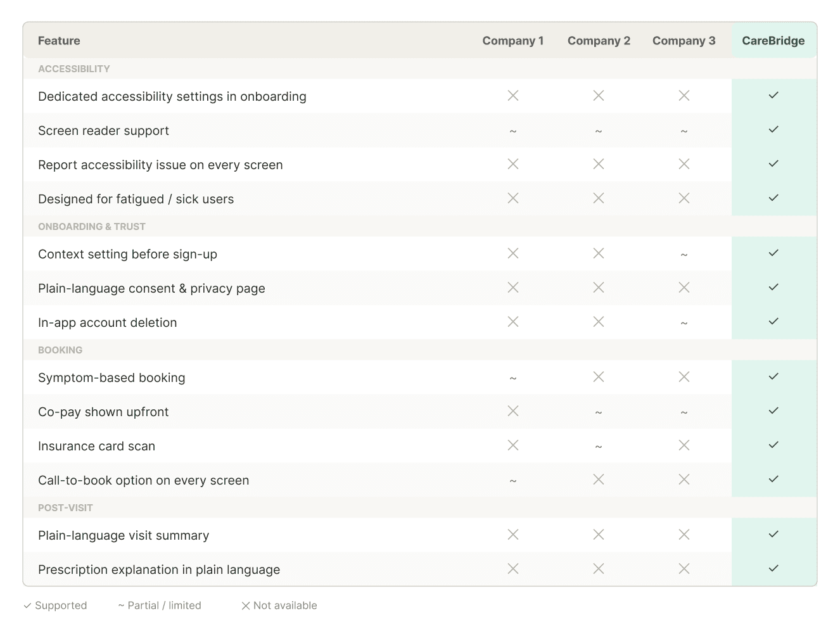This screenshot has width=840, height=629.
Task: Click the Supported checkmark in the legend
Action: click(x=27, y=605)
